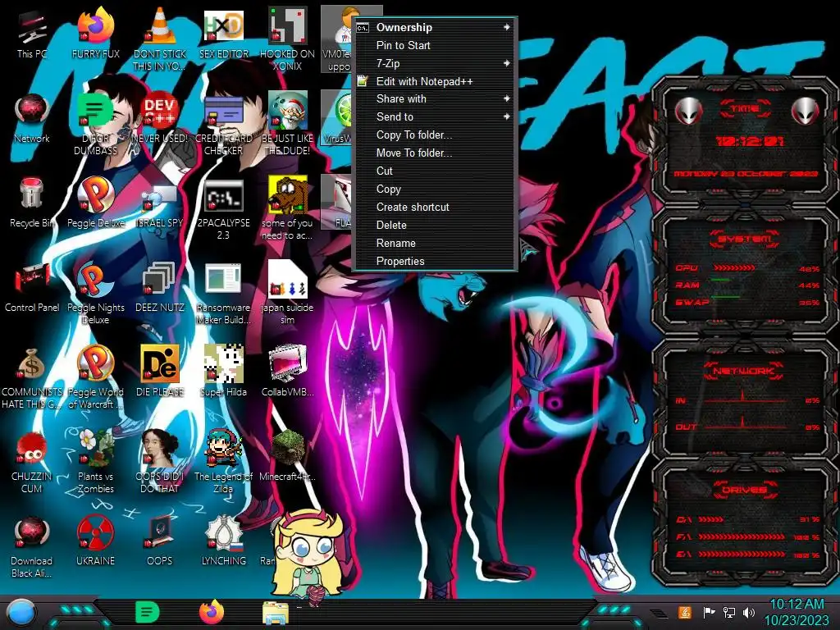The width and height of the screenshot is (840, 630).
Task: Select the japan suicide sim icon
Action: click(288, 293)
